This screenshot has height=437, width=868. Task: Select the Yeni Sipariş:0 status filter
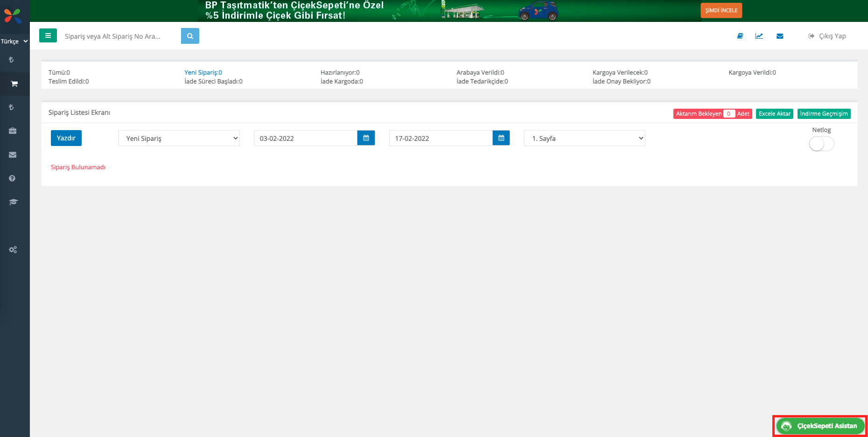click(203, 72)
